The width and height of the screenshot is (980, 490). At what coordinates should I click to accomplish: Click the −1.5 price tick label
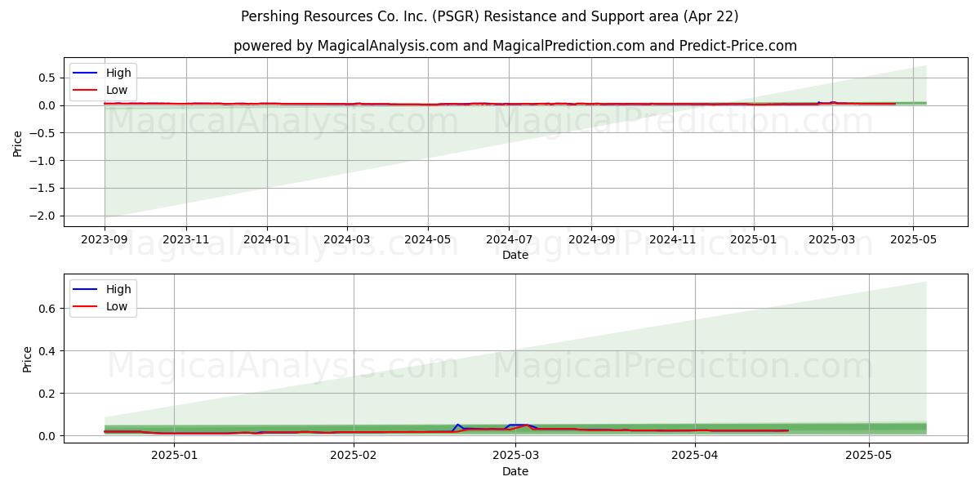[42, 188]
